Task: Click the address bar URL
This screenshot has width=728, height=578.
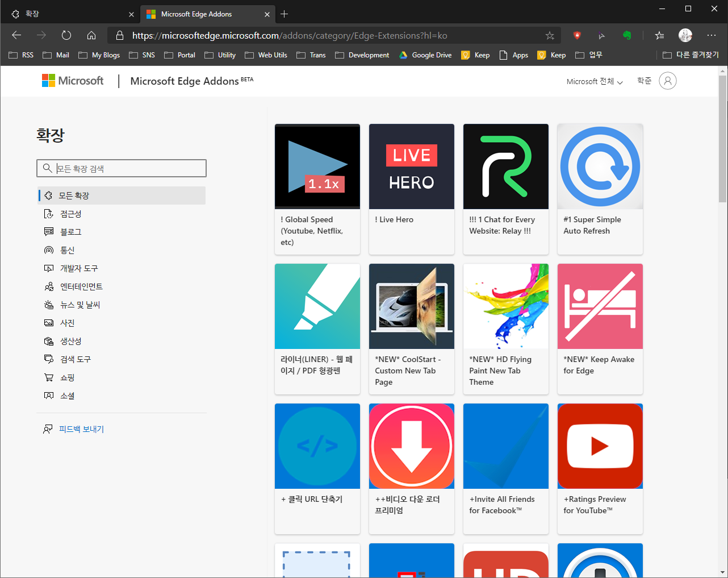Action: tap(290, 35)
